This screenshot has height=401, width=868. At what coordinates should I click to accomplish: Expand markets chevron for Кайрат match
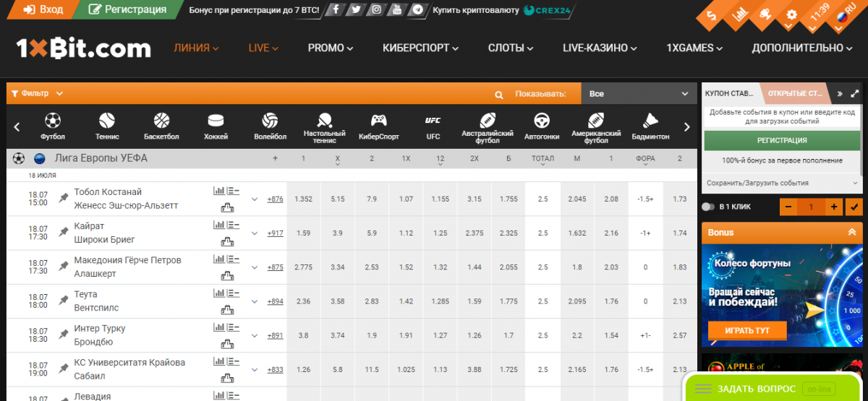click(255, 233)
